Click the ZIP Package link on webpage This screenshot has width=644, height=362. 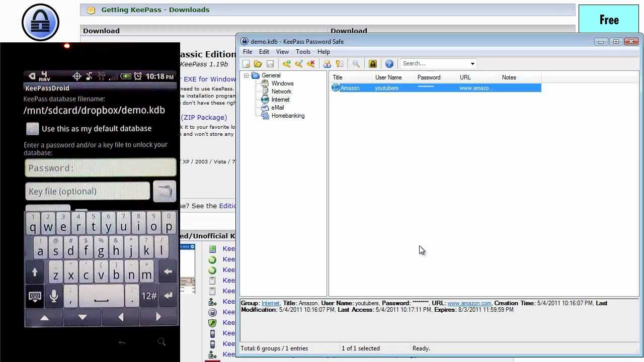(204, 117)
